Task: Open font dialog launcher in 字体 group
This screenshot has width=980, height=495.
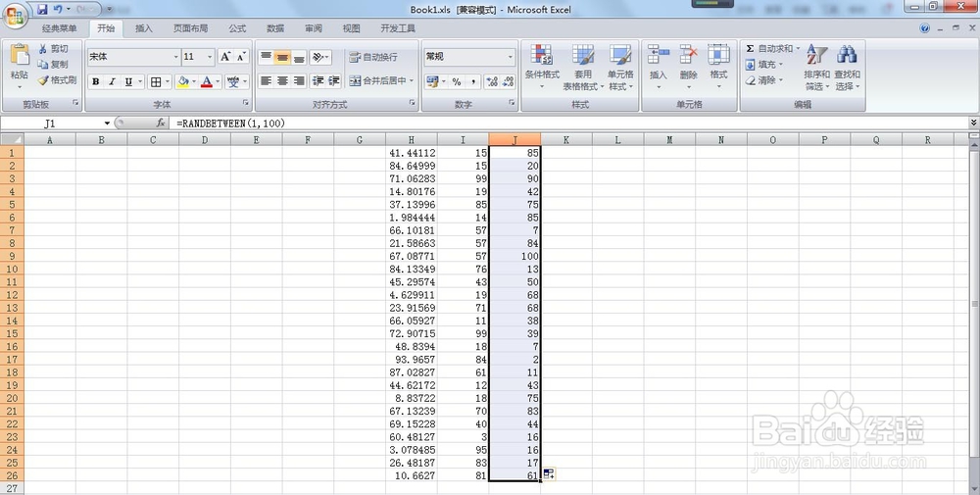Action: (246, 103)
